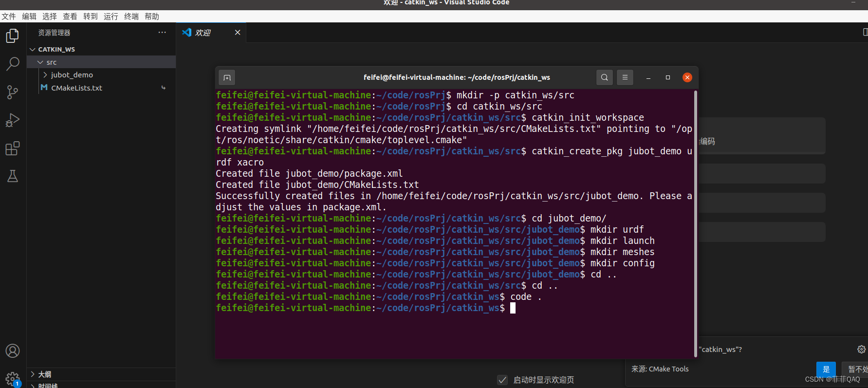Open the notification settings gear icon
Viewport: 868px width, 388px height.
pyautogui.click(x=861, y=349)
